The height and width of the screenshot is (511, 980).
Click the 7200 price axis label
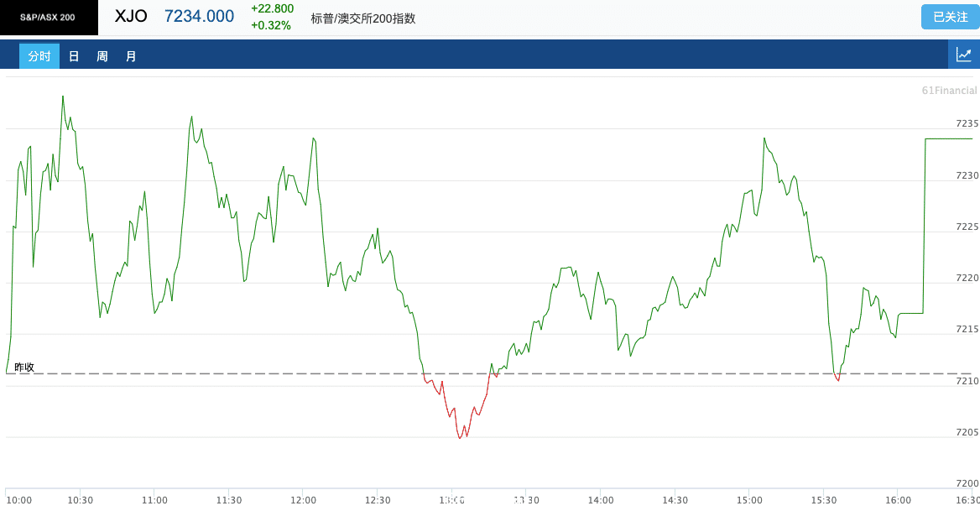click(x=967, y=483)
